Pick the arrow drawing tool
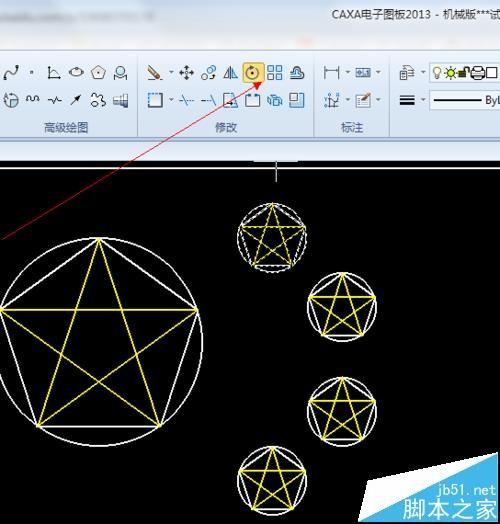This screenshot has height=524, width=500. (x=76, y=100)
